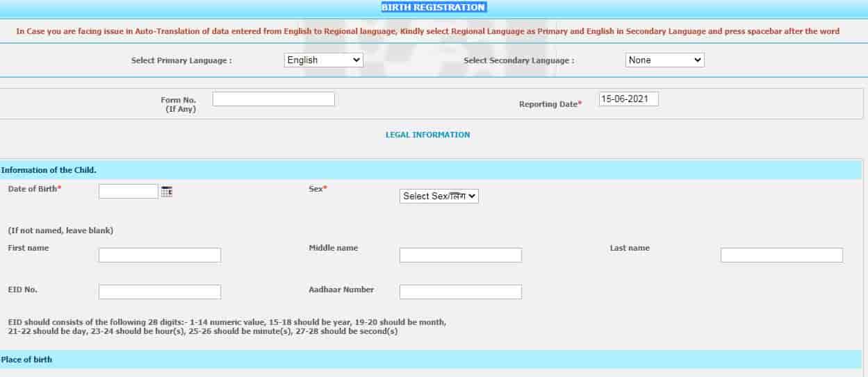Image resolution: width=868 pixels, height=377 pixels.
Task: Click the LEGAL INFORMATION section title
Action: (x=428, y=135)
